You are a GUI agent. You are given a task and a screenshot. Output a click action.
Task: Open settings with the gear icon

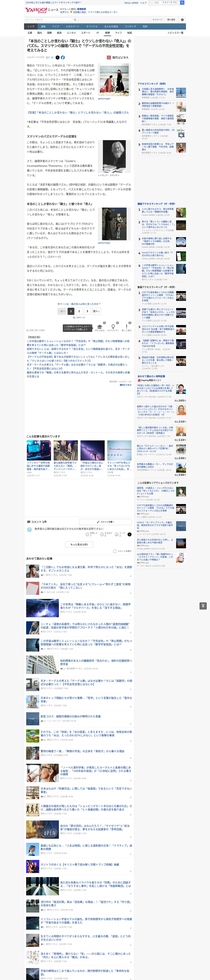coord(182,20)
